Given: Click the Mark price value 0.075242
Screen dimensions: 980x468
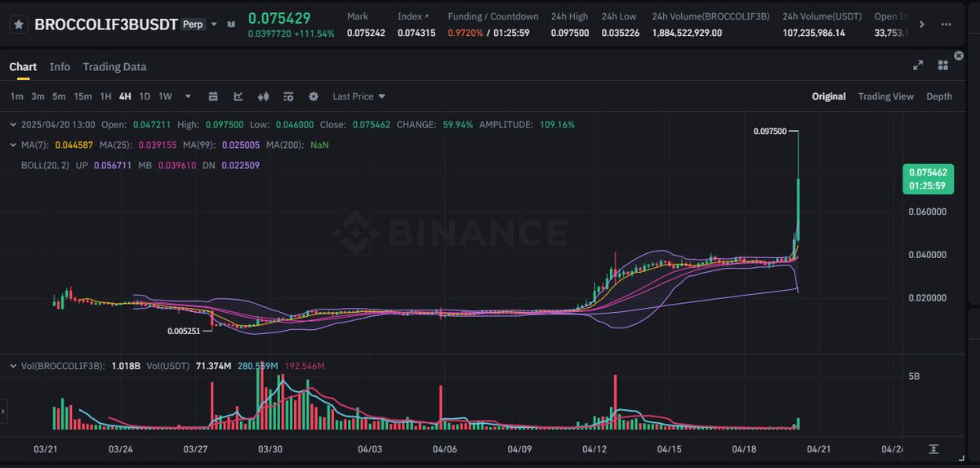Looking at the screenshot, I should point(367,33).
